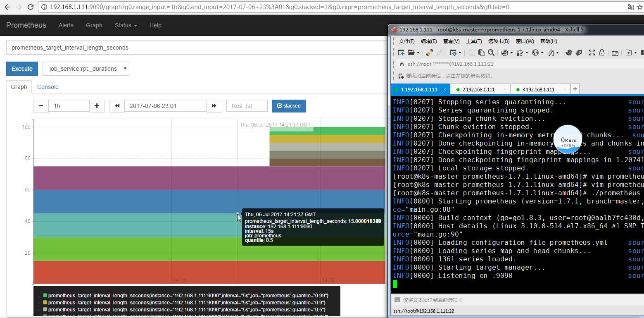Open the 查看(V) menu in Xshell

tap(451, 41)
